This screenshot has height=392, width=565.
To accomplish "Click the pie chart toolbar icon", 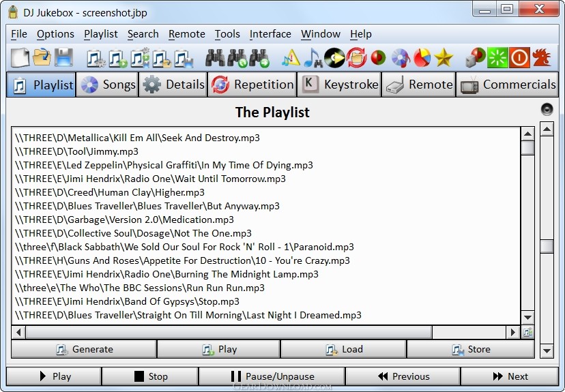I will pyautogui.click(x=422, y=58).
